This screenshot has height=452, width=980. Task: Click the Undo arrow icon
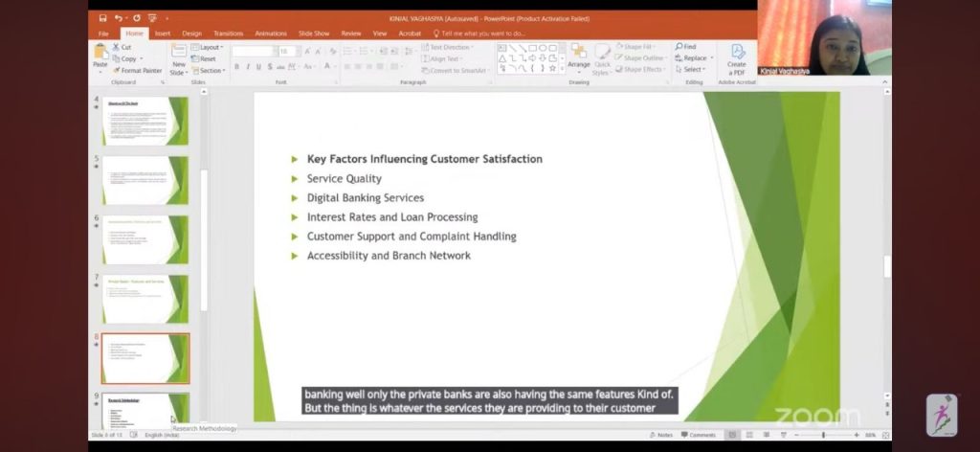click(x=119, y=18)
